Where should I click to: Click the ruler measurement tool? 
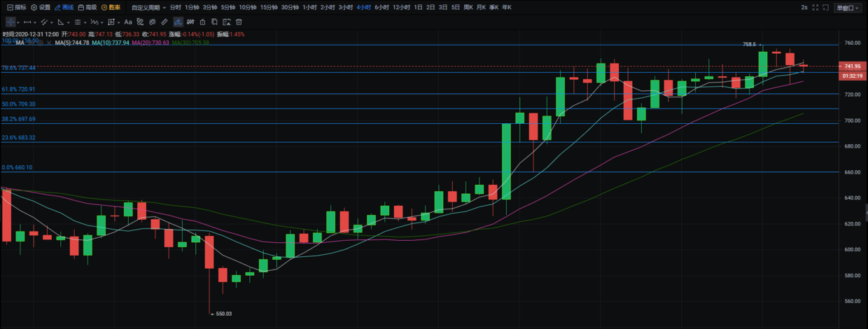(x=164, y=22)
